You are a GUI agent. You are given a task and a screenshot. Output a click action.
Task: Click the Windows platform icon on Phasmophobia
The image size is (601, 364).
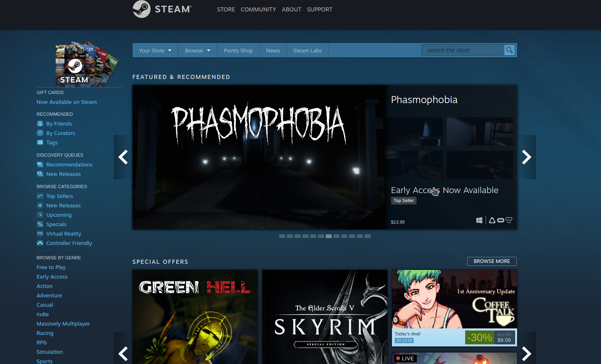pos(479,220)
